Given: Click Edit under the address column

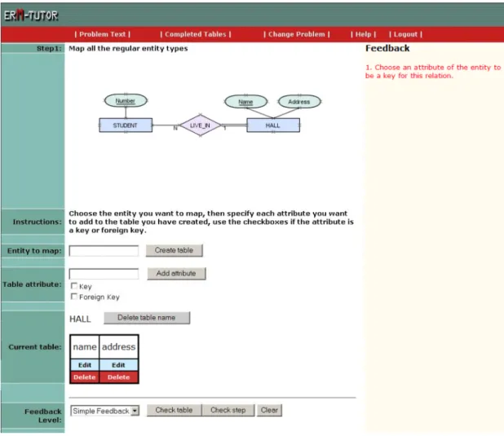Looking at the screenshot, I should tap(118, 365).
